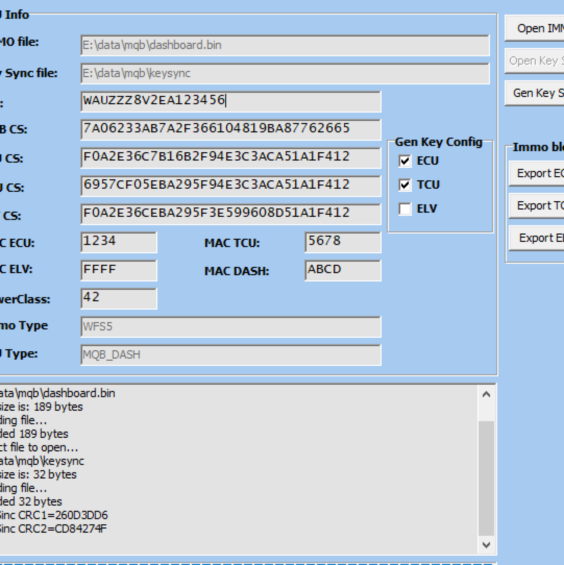Screen dimensions: 564x565
Task: Click the greyed Open Key Sync button
Action: click(534, 61)
